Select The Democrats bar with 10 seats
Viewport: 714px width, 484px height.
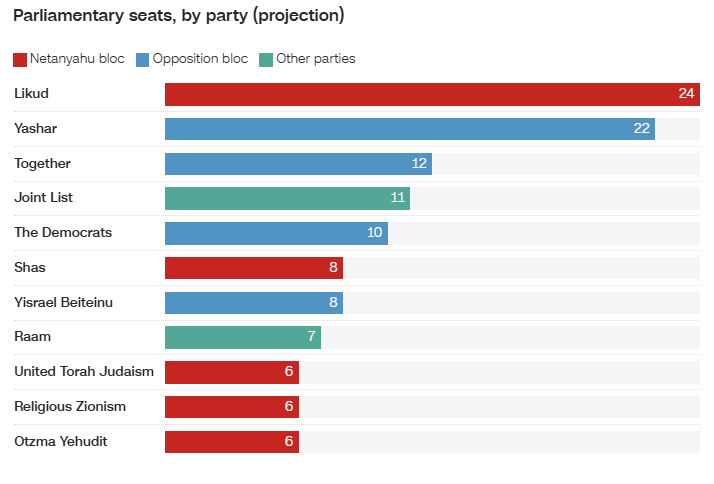276,233
